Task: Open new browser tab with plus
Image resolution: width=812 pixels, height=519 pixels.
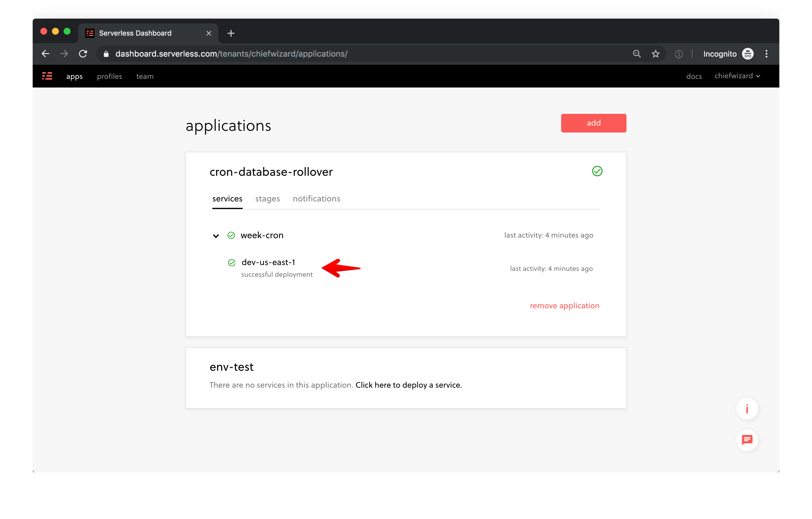Action: point(231,33)
